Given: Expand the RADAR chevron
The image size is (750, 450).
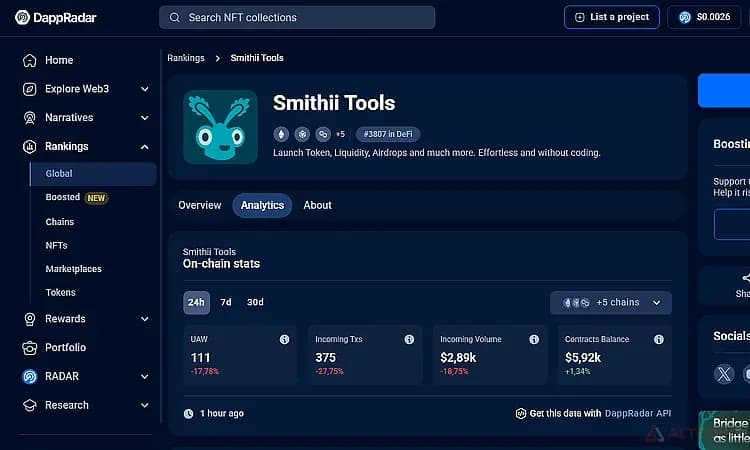Looking at the screenshot, I should click(x=144, y=377).
